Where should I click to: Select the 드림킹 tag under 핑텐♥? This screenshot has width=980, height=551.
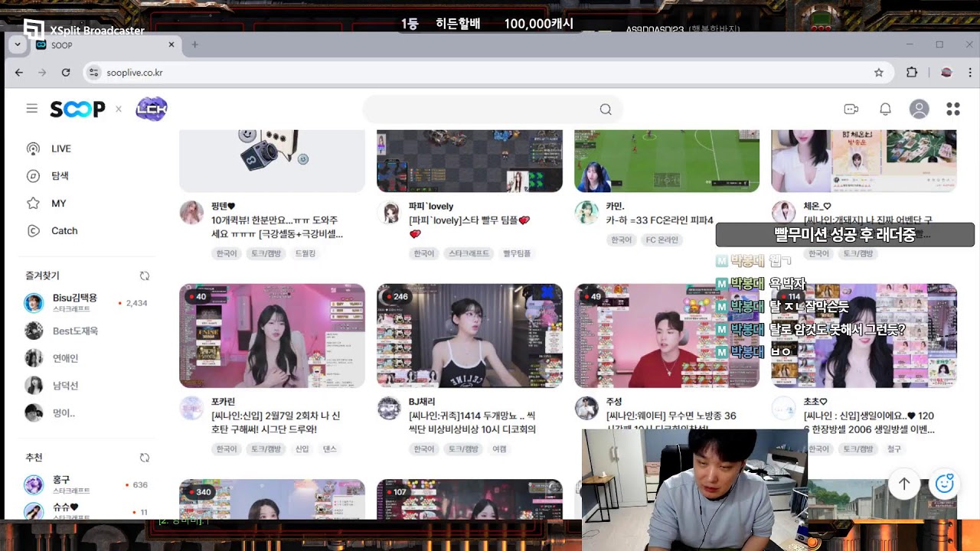[305, 253]
